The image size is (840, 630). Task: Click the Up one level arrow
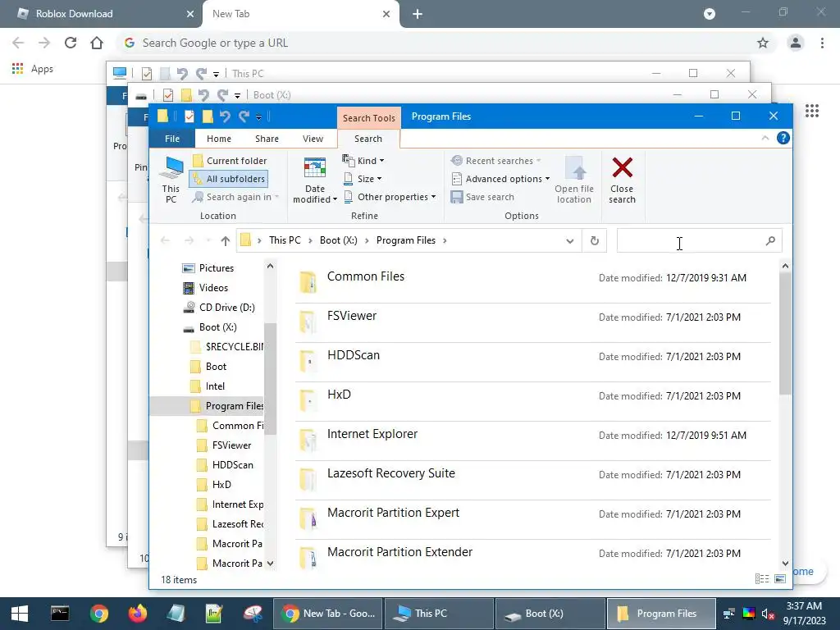tap(225, 241)
